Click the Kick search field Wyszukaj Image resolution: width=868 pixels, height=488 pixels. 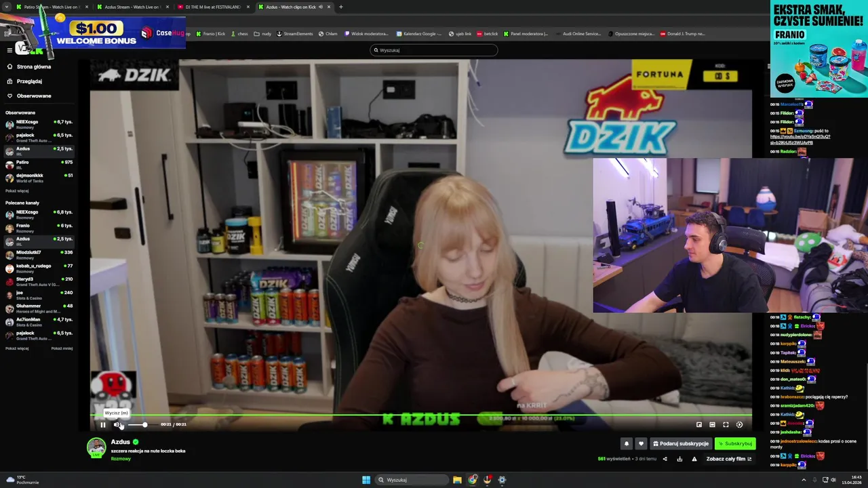pyautogui.click(x=434, y=50)
